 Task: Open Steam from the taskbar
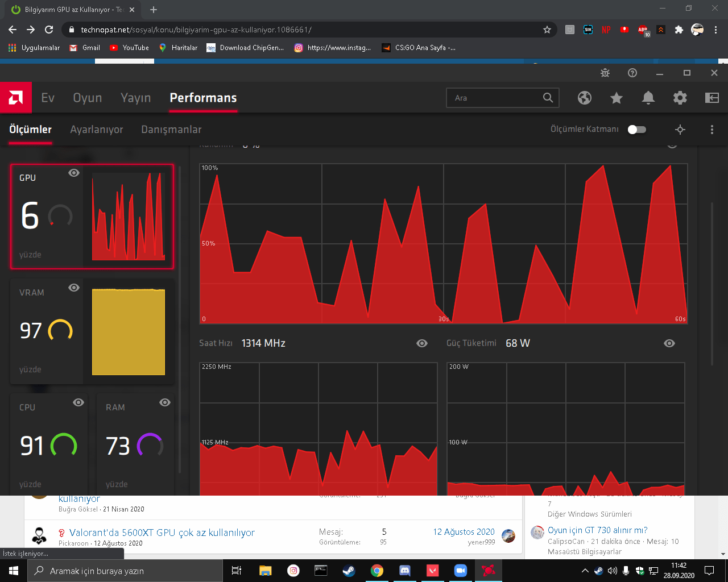click(x=349, y=571)
